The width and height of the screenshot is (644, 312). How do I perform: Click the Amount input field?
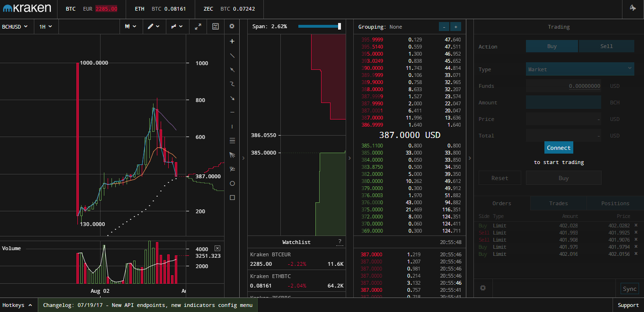[x=563, y=103]
